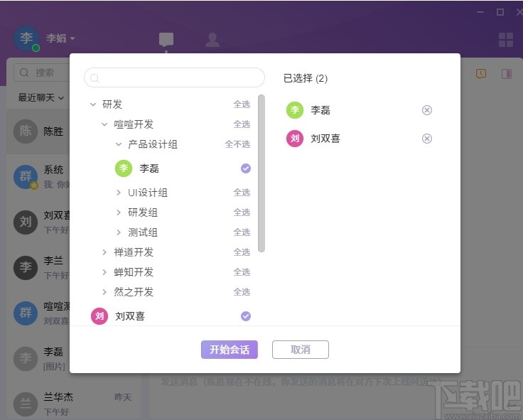Click 刘双喜's pink avatar in member tree
This screenshot has width=523, height=420.
(99, 316)
